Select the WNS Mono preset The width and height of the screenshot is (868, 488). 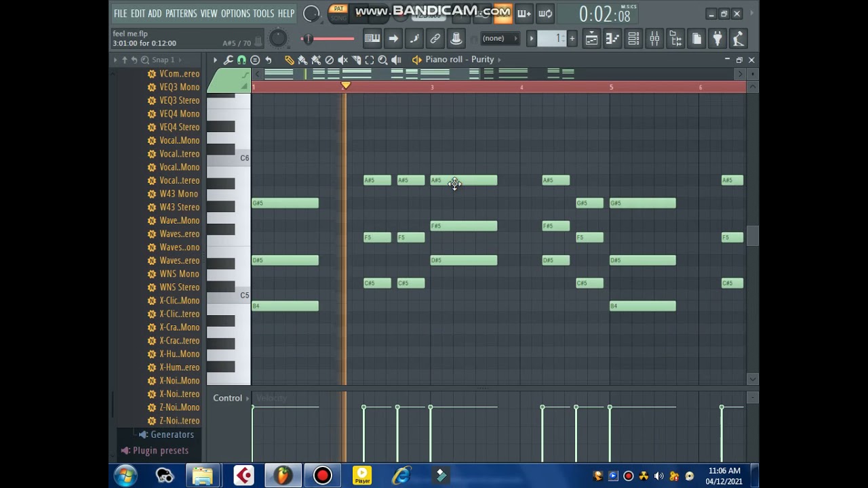click(174, 274)
